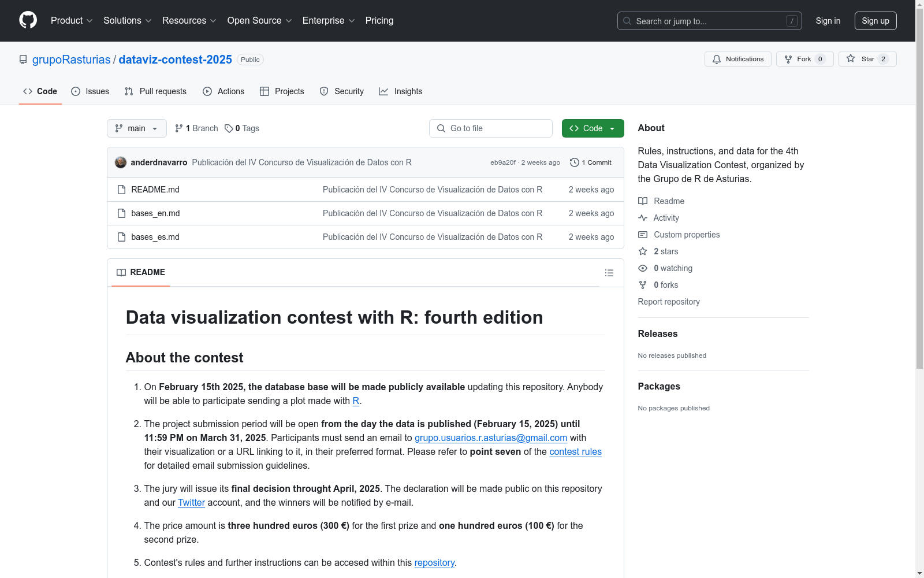Open the README outline list icon
Image resolution: width=924 pixels, height=578 pixels.
(x=609, y=273)
